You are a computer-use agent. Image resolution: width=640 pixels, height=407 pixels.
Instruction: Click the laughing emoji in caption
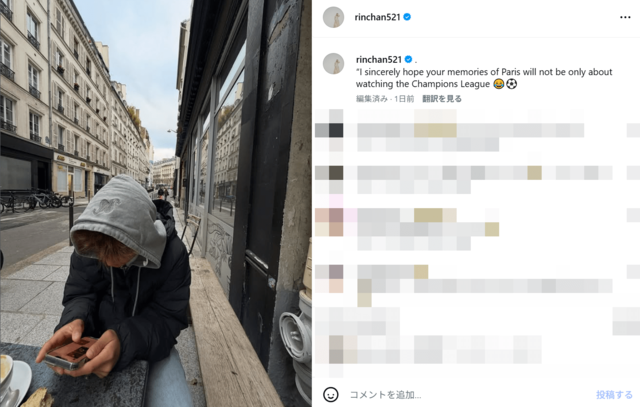[498, 84]
